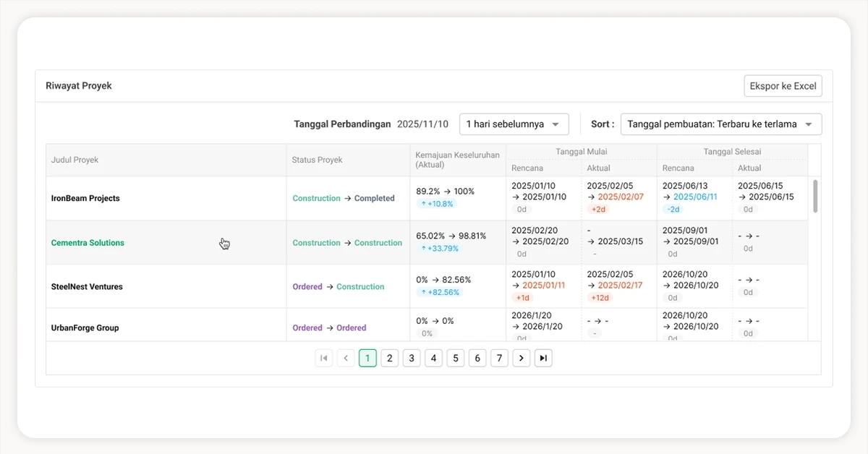Go to page 2
The image size is (868, 454).
[390, 358]
